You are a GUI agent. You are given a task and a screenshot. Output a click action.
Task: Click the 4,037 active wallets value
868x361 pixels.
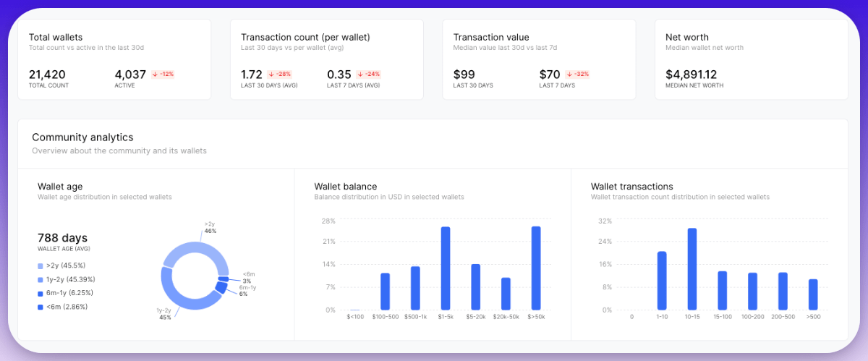coord(131,74)
